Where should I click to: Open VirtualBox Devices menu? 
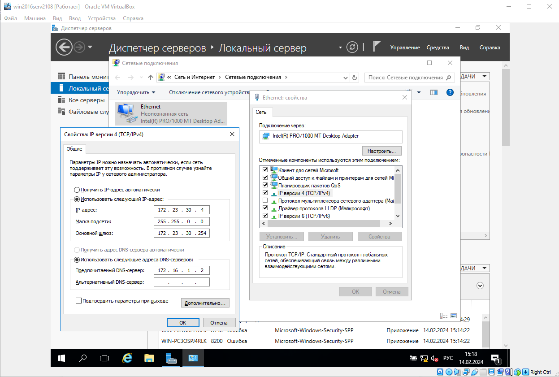pos(101,18)
